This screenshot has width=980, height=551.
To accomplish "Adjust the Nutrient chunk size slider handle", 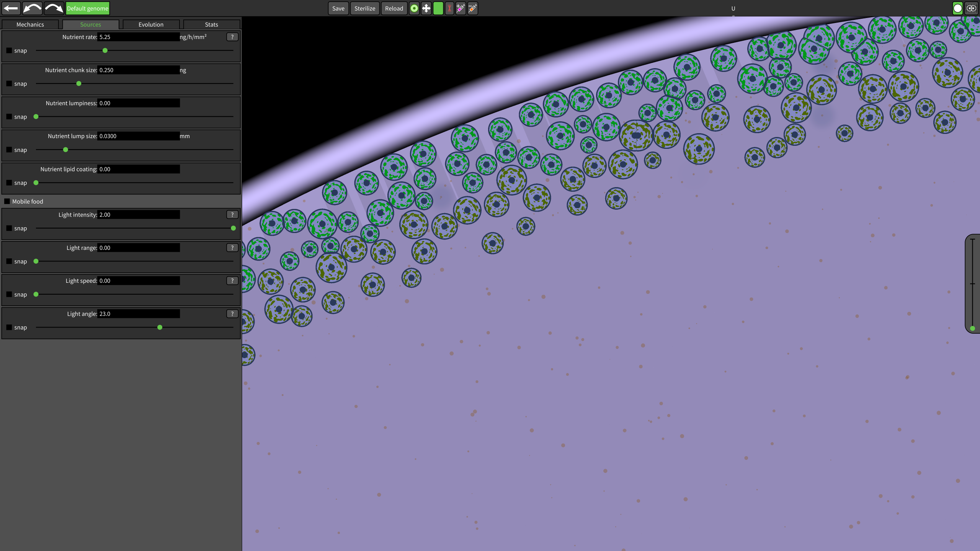I will click(79, 83).
